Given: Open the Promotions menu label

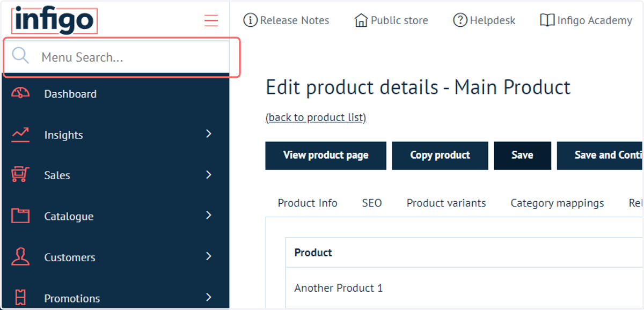Looking at the screenshot, I should (72, 298).
